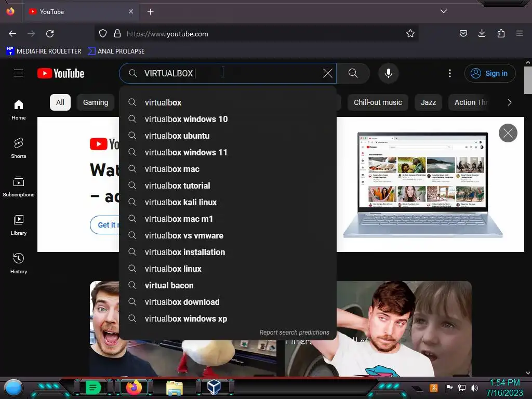The width and height of the screenshot is (532, 399).
Task: Save to Pocket icon
Action: click(463, 33)
